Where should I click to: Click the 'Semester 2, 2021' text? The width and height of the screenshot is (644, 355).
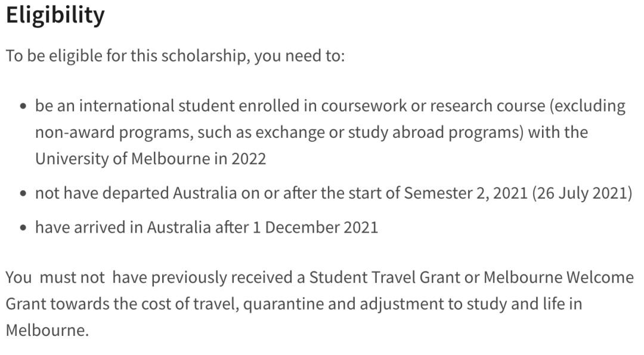tap(466, 193)
